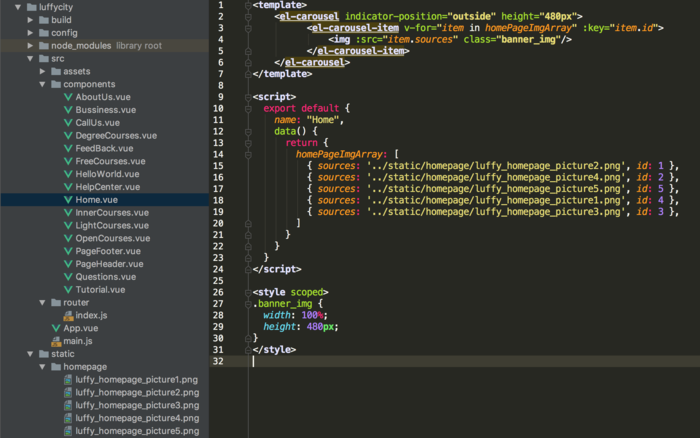
Task: Click the Vue icon beside AboutUs.vue
Action: pos(68,97)
